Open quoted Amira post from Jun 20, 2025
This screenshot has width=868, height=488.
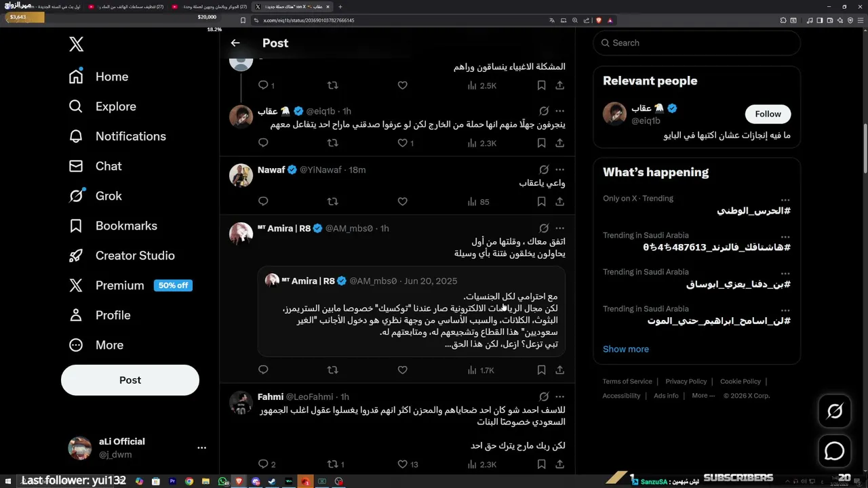pyautogui.click(x=411, y=311)
